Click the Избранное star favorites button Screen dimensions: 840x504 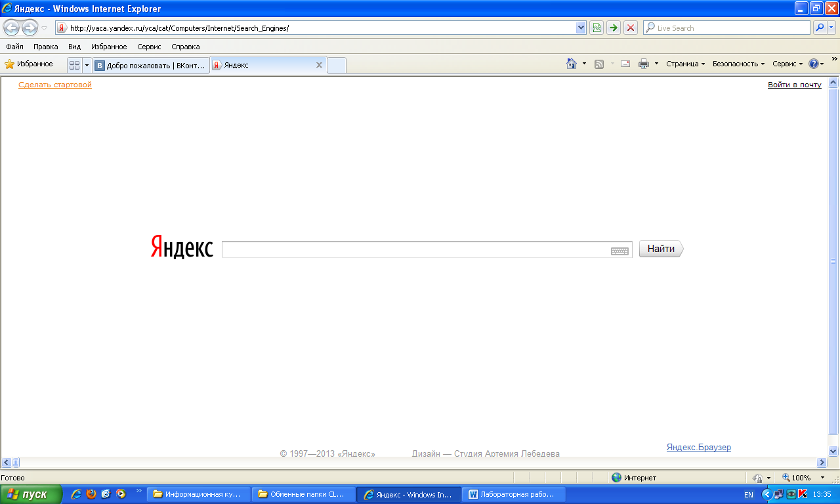(x=29, y=64)
